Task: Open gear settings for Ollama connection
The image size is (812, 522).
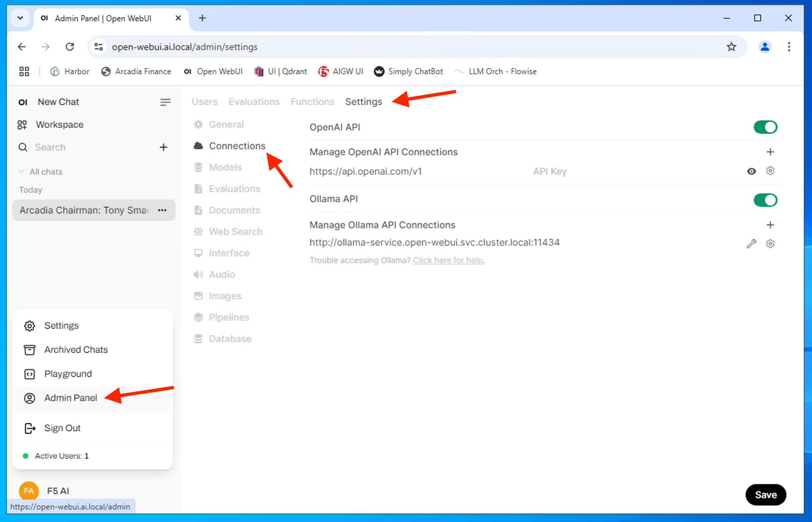Action: 770,243
